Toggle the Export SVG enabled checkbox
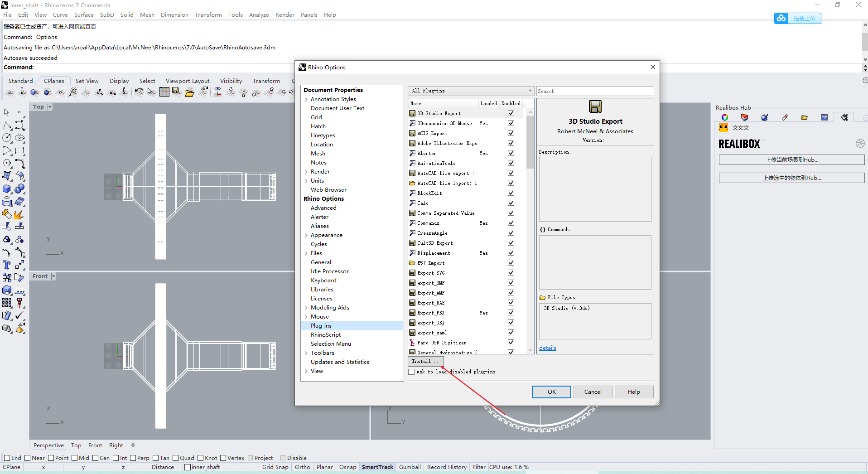The image size is (868, 474). click(x=511, y=273)
